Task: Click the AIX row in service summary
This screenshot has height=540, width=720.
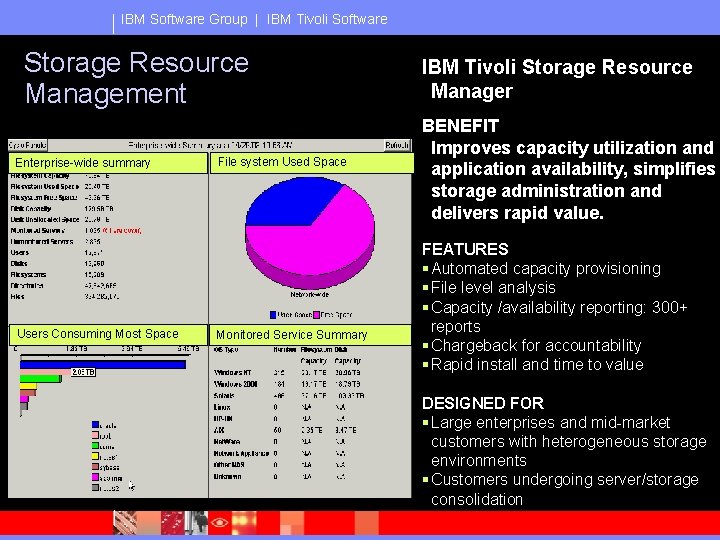Action: coord(285,430)
